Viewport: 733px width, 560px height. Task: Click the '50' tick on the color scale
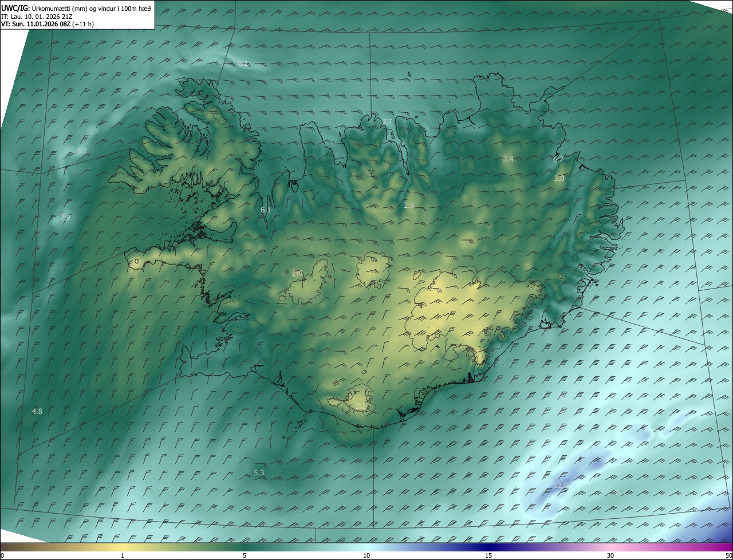(728, 555)
